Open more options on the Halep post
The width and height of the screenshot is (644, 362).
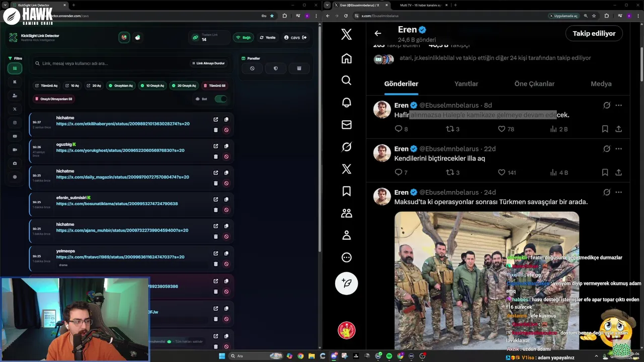[619, 106]
